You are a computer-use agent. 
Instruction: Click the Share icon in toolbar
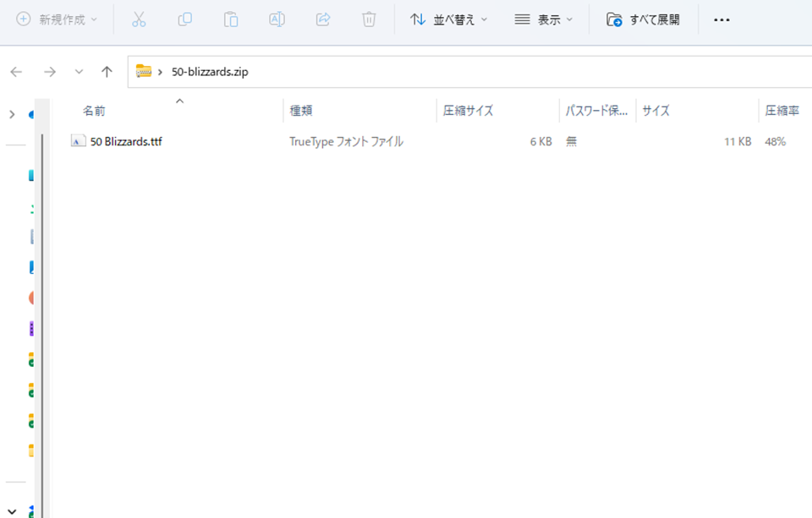[322, 19]
